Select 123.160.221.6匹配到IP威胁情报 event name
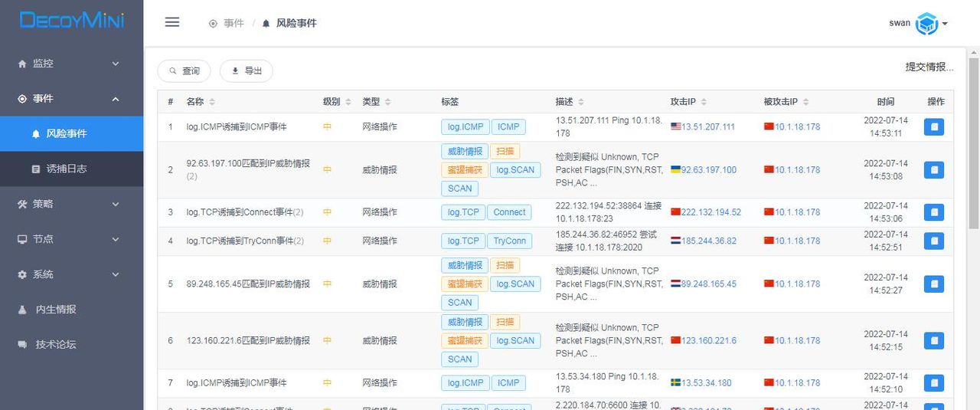Viewport: 980px width, 410px height. [249, 340]
